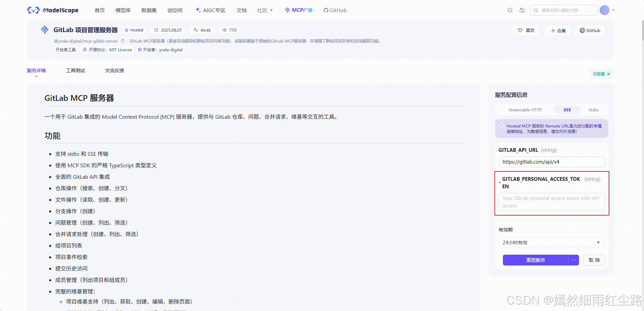Click the 合集 add to collection button
Image resolution: width=644 pixels, height=311 pixels.
point(558,31)
